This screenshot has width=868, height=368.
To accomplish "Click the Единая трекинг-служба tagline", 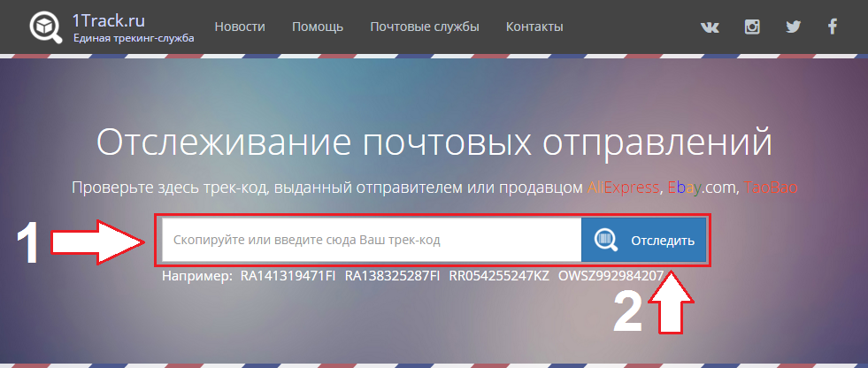I will click(x=134, y=38).
